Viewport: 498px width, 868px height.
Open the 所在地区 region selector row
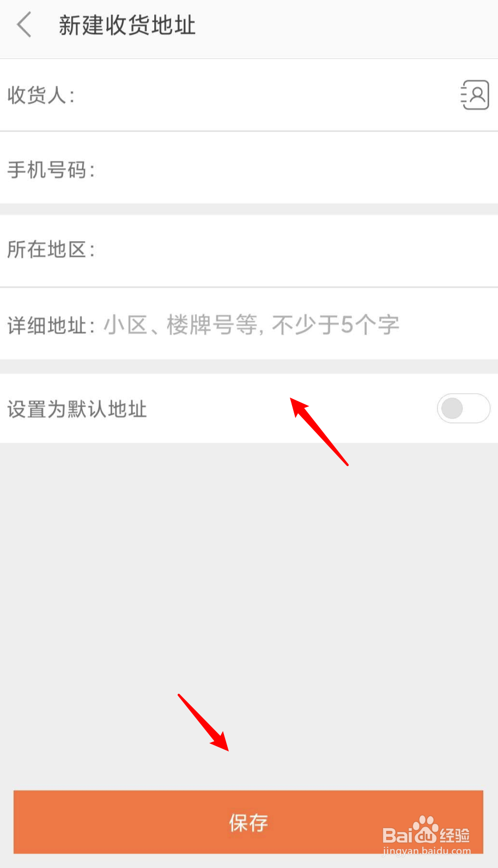click(x=249, y=250)
